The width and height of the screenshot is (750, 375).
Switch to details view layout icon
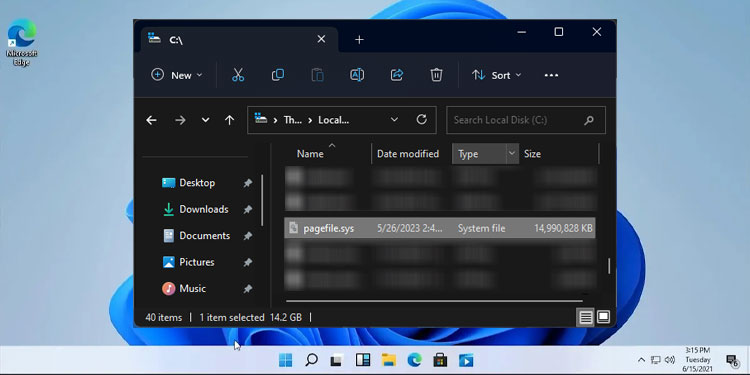(x=586, y=317)
